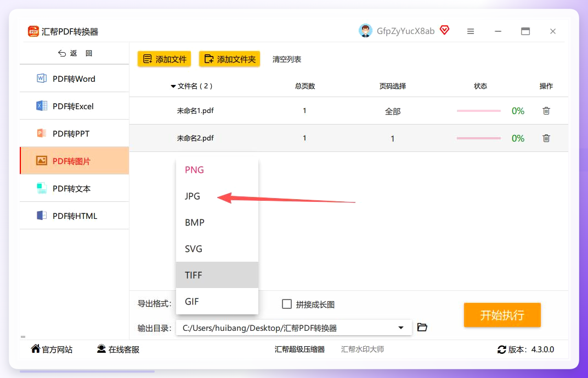Viewport: 588px width, 378px height.
Task: Choose JPG from the format list
Action: pyautogui.click(x=217, y=196)
